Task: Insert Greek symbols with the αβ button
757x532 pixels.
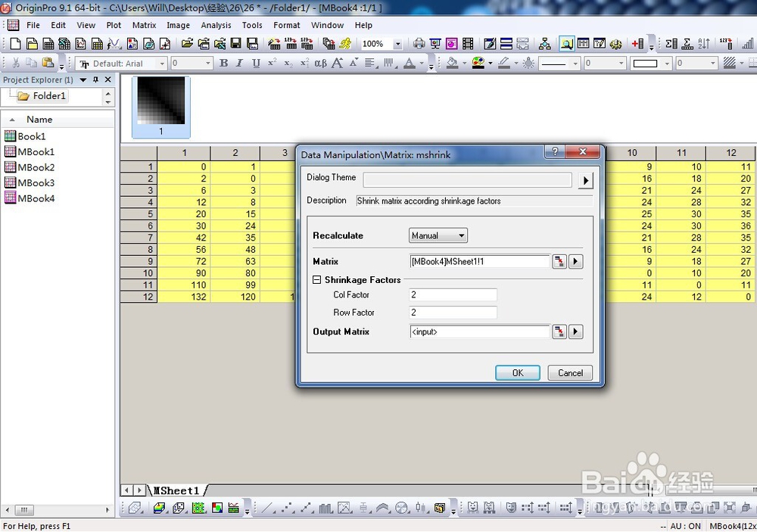Action: [320, 64]
